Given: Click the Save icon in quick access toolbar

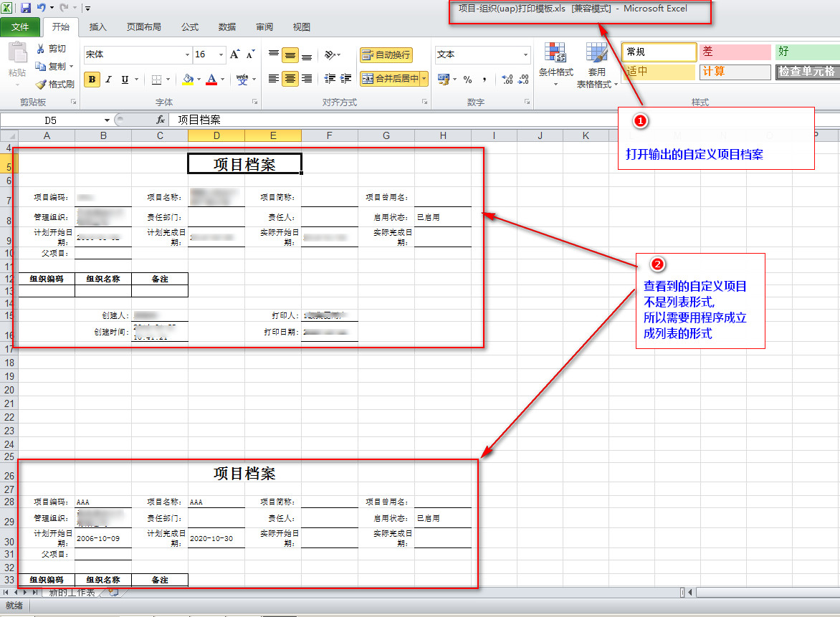Looking at the screenshot, I should point(26,8).
